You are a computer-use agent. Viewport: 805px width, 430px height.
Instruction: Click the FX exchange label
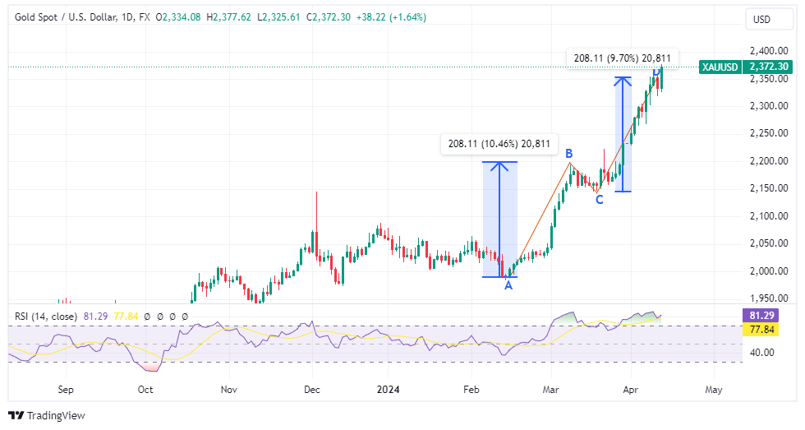145,17
